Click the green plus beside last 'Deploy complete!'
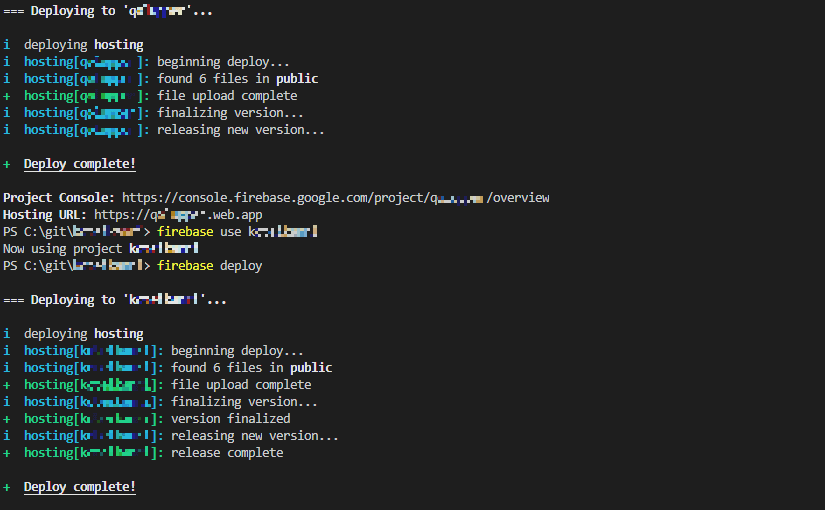Viewport: 825px width, 510px height. [7, 487]
